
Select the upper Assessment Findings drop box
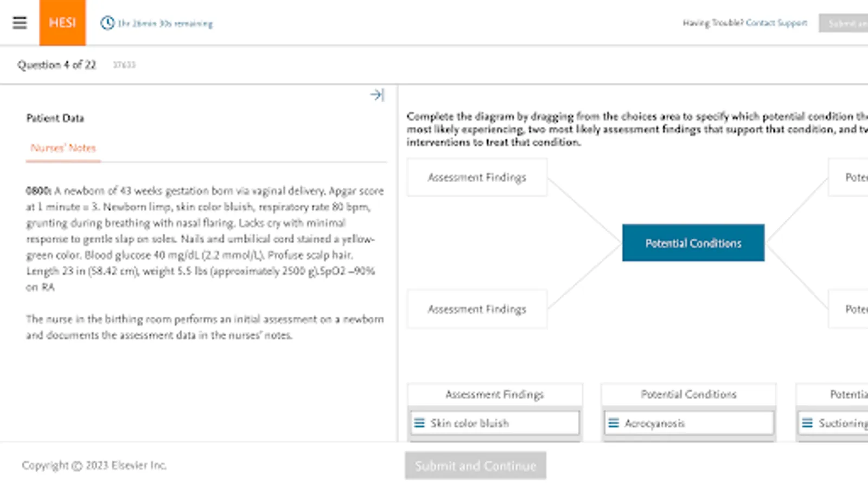pos(477,177)
